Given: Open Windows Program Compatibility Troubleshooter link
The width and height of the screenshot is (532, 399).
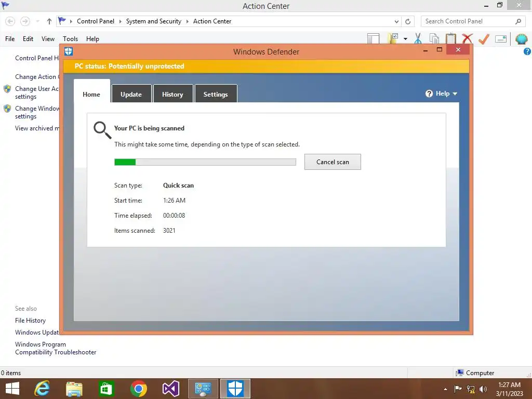Looking at the screenshot, I should 56,348.
